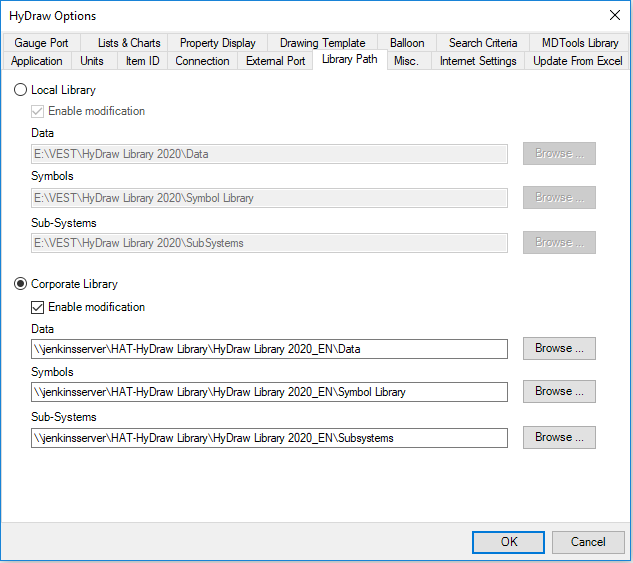Go to the Drawing Template tab
This screenshot has height=563, width=633.
[x=322, y=43]
